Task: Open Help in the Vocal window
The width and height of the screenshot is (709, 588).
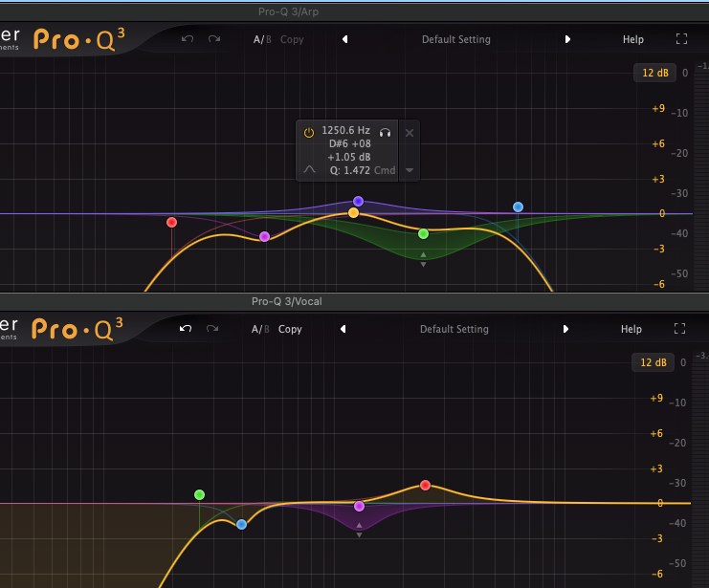Action: [x=631, y=329]
